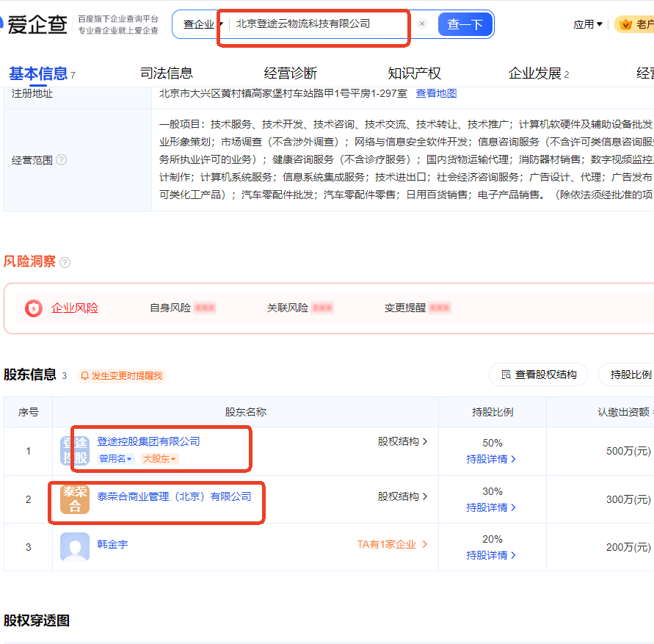Click the 查看股权结构 button

(x=538, y=375)
